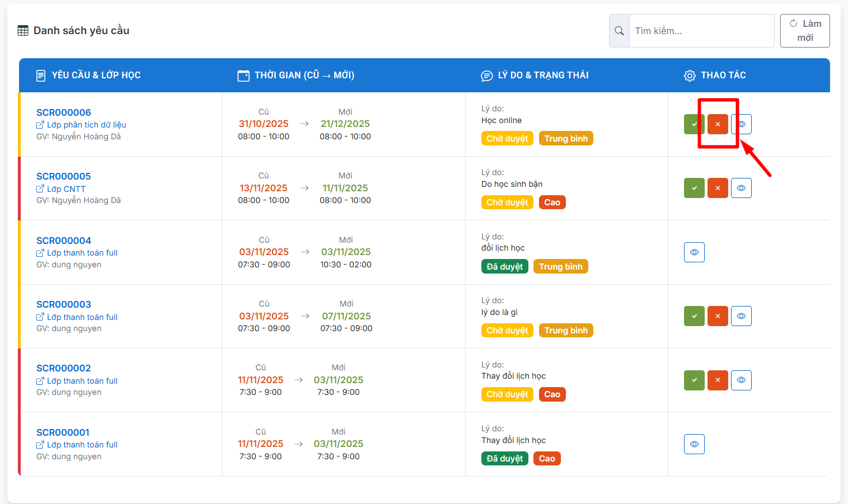Image resolution: width=848 pixels, height=504 pixels.
Task: Reject request SCR000006 with red X
Action: (718, 124)
